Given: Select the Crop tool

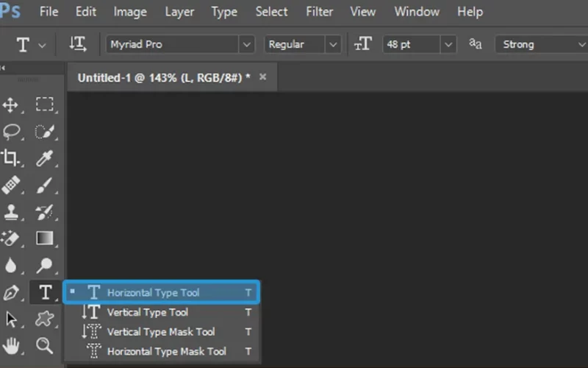Looking at the screenshot, I should click(x=10, y=158).
